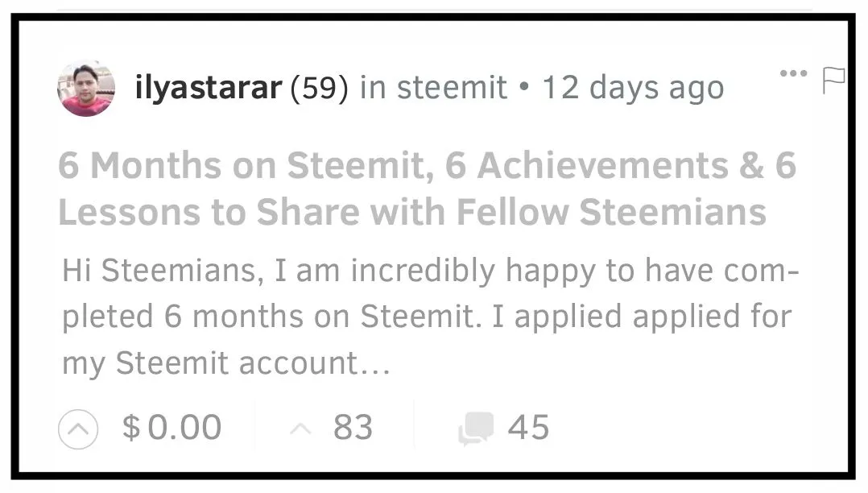Flag this post by ilyastarar
The width and height of the screenshot is (868, 493).
point(833,79)
